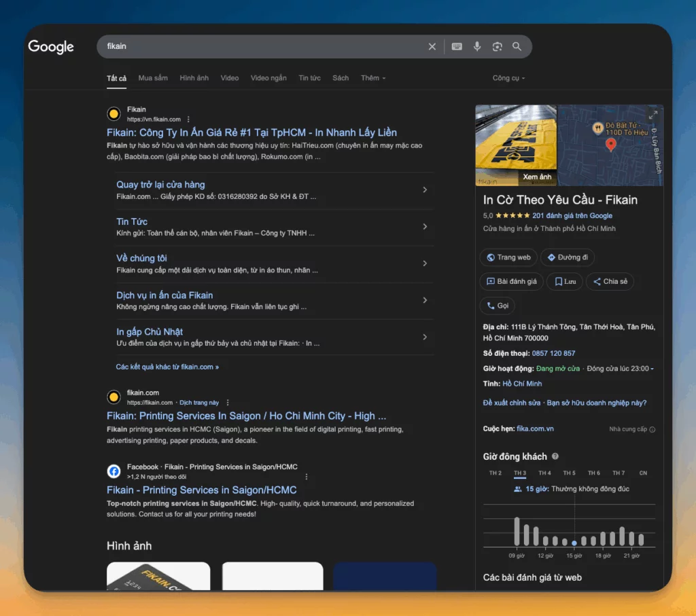The width and height of the screenshot is (696, 616).
Task: Open Fikain - Printing Services in Saigon/HCMC
Action: (201, 490)
